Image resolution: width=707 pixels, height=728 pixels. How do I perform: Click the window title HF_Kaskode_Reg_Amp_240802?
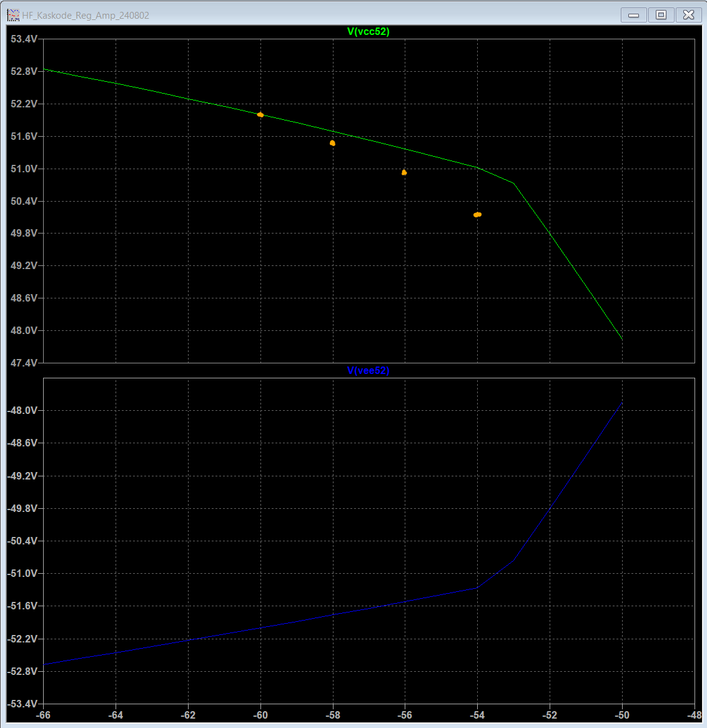click(86, 16)
